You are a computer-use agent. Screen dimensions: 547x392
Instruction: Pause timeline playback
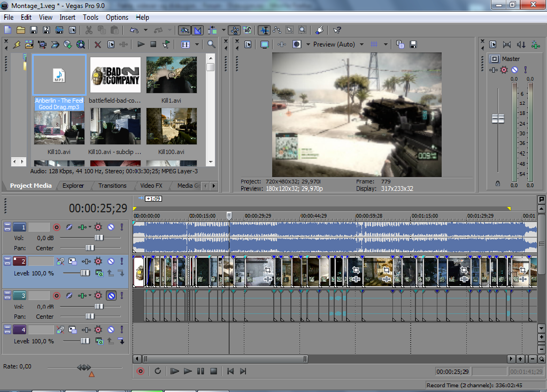coord(201,371)
